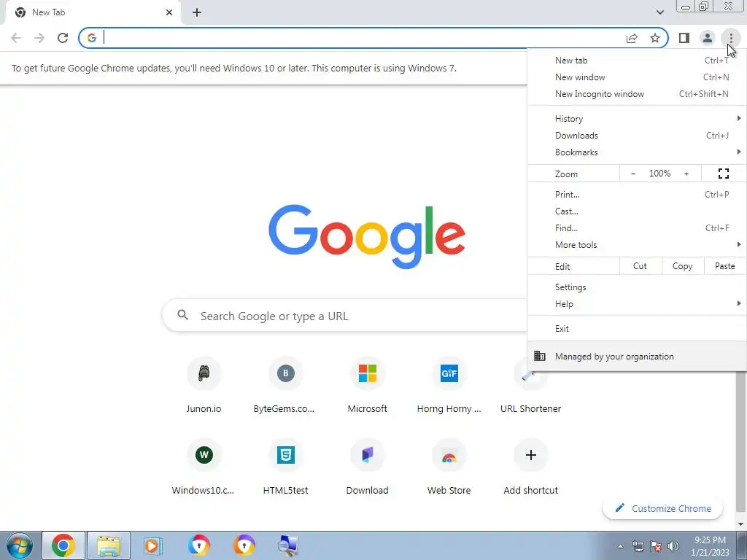This screenshot has height=560, width=747.
Task: Choose New Incognito window
Action: click(x=637, y=94)
